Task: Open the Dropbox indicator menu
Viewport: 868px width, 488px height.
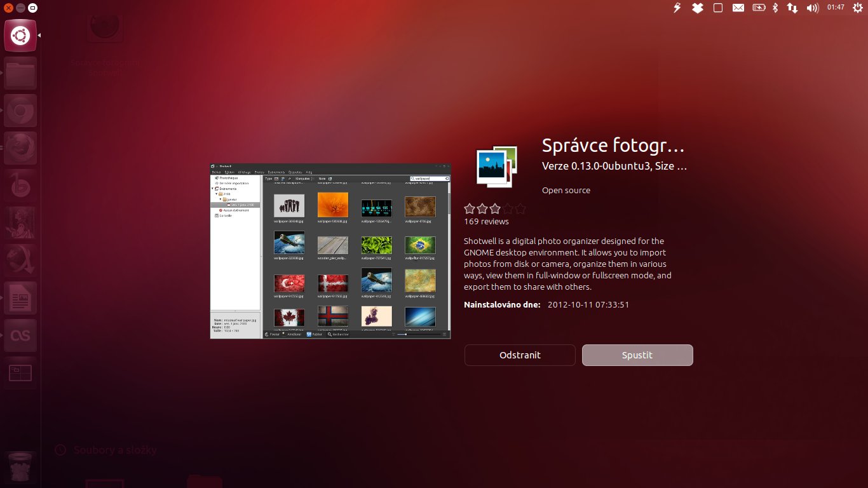Action: click(x=698, y=8)
